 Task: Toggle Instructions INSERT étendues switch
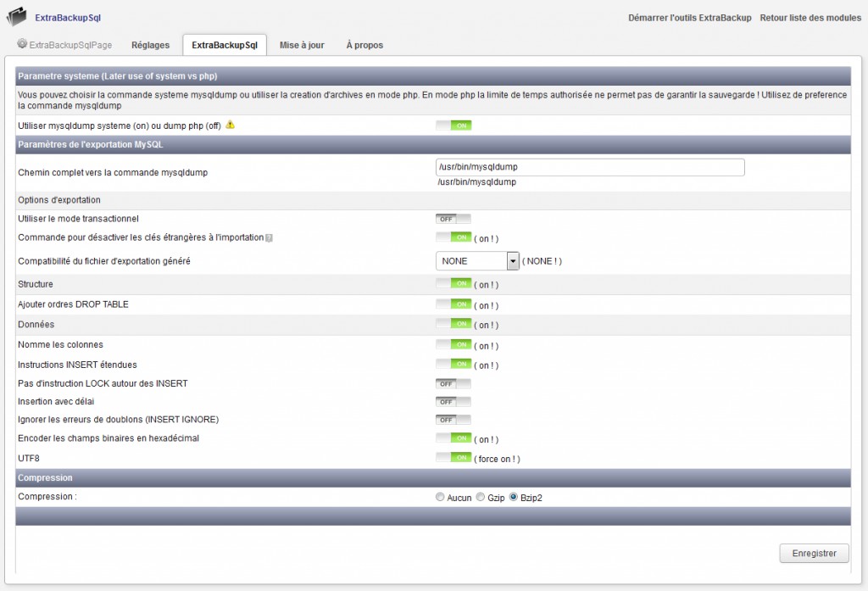click(x=453, y=364)
